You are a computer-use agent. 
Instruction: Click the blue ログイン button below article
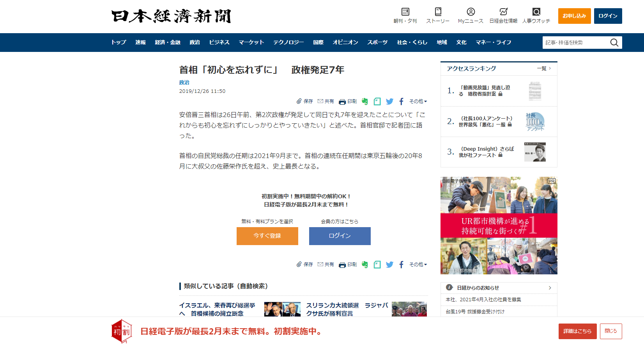click(340, 236)
